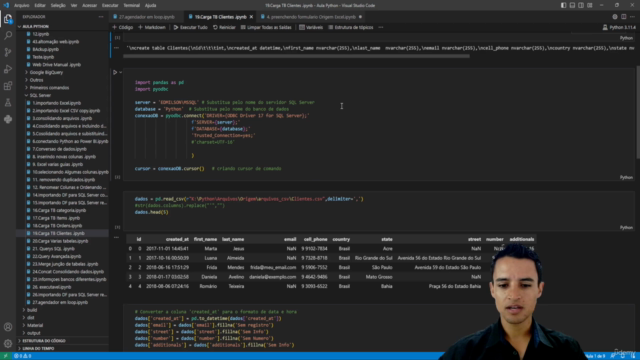Expand the Outros folder

[36, 80]
